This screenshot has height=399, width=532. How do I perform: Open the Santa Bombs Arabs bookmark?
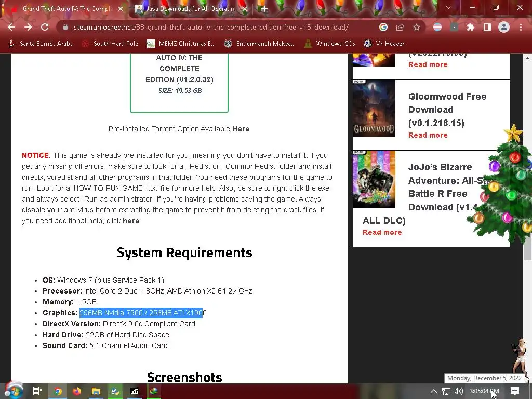[41, 44]
